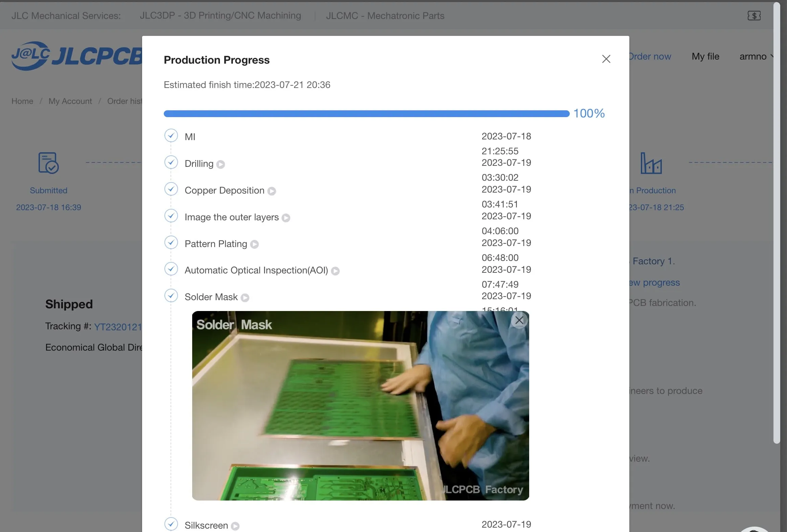Screen dimensions: 787x532
Task: Play the Automatic Optical Inspection video icon
Action: [335, 271]
